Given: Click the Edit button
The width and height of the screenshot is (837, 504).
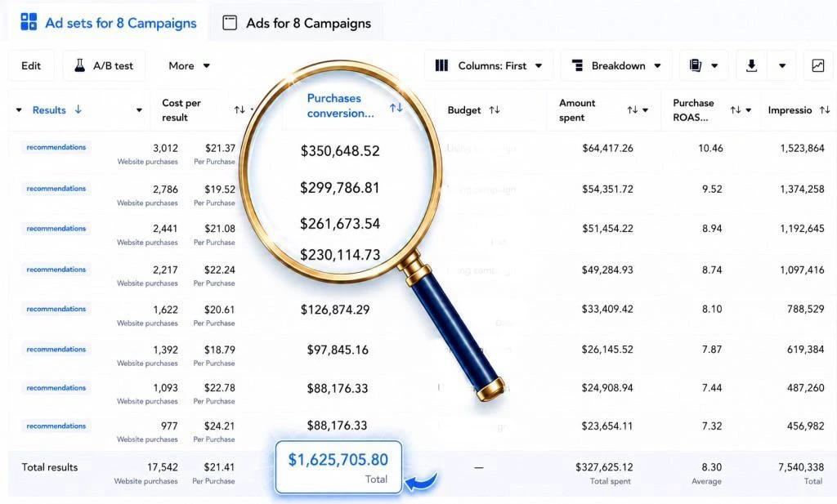Looking at the screenshot, I should pyautogui.click(x=31, y=65).
